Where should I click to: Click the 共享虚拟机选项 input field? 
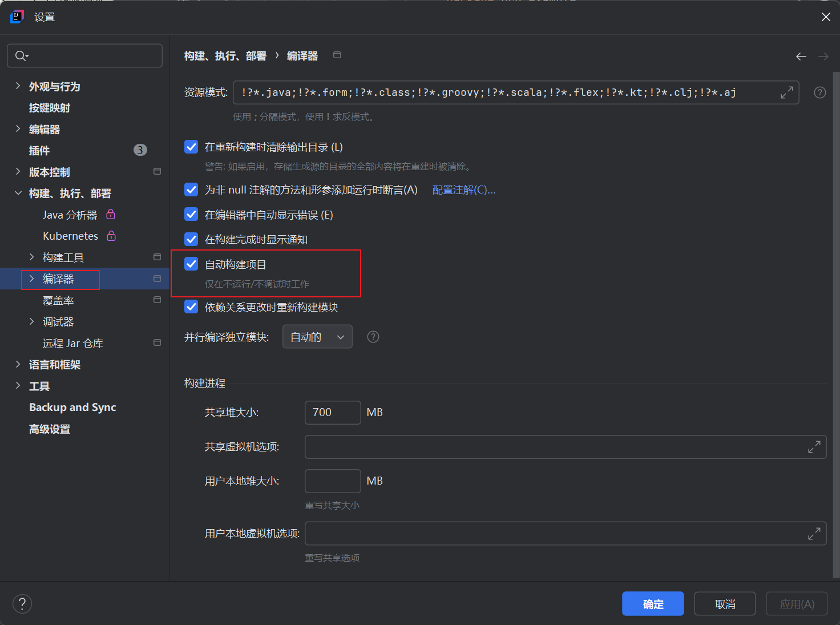pyautogui.click(x=566, y=447)
